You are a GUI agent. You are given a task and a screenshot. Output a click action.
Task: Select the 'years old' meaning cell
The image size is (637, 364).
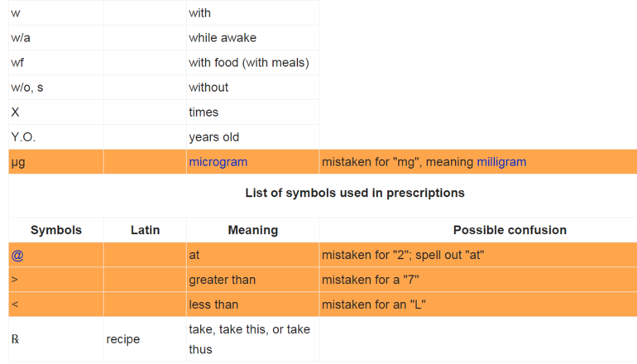tap(213, 137)
